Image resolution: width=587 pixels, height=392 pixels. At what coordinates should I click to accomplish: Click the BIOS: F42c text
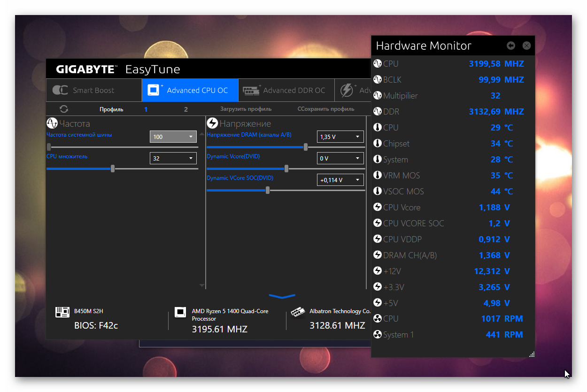click(96, 325)
